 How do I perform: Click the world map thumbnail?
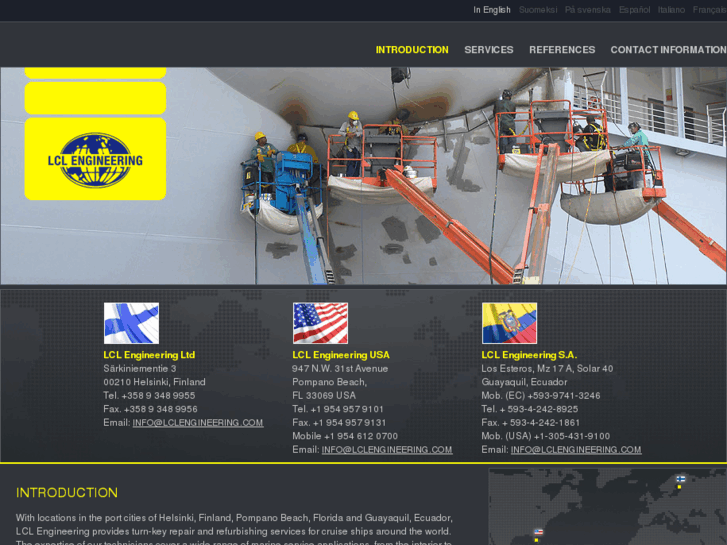607,507
